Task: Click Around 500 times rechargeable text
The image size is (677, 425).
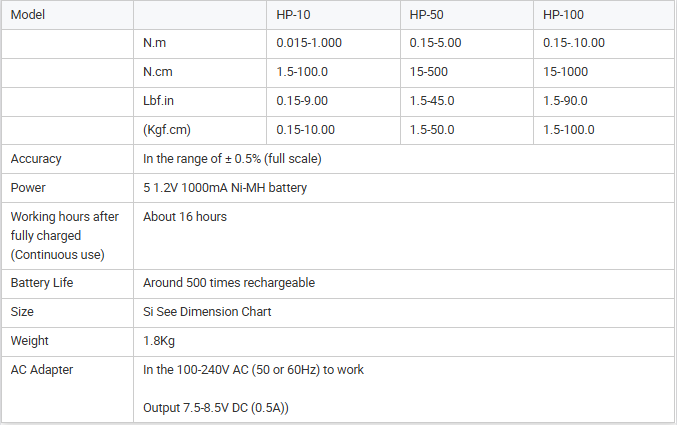Action: coord(229,283)
